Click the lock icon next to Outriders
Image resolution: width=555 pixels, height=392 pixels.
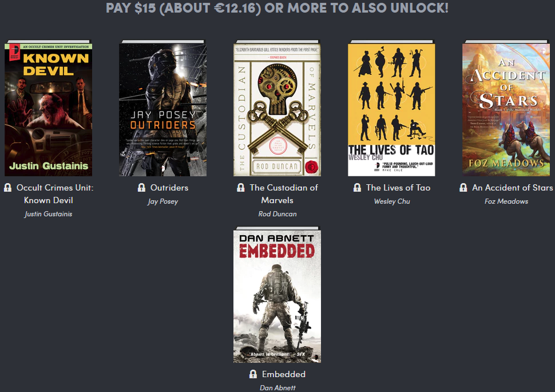tap(141, 188)
